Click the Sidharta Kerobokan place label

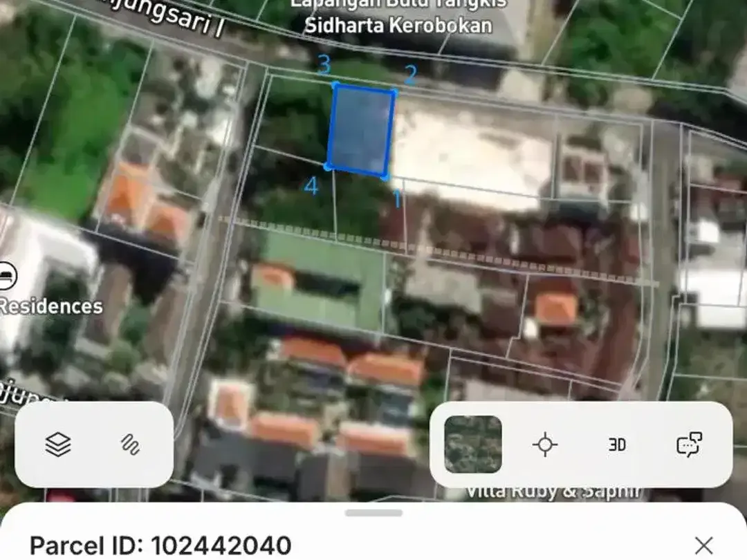tap(398, 26)
